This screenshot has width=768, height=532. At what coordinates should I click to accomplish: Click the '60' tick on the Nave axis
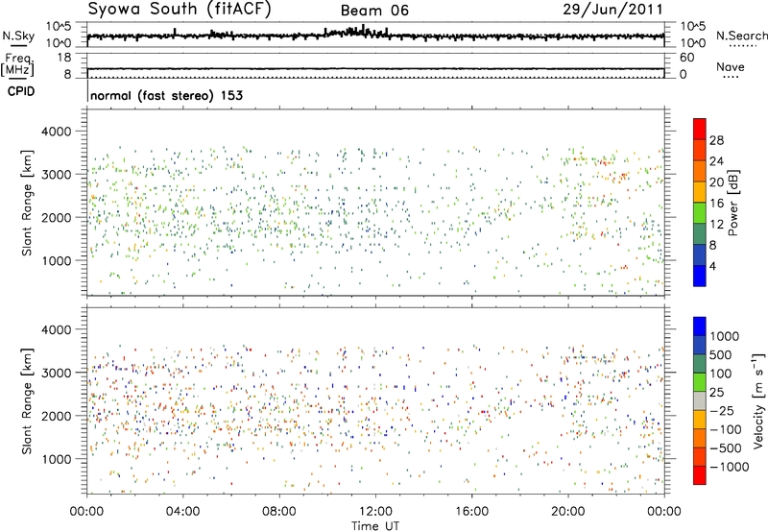[x=687, y=58]
